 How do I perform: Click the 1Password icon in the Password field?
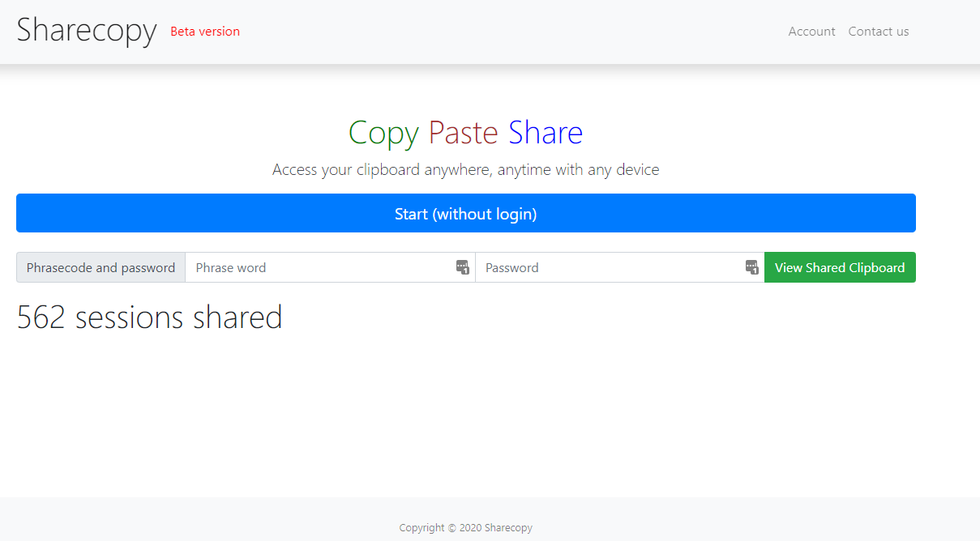tap(751, 267)
